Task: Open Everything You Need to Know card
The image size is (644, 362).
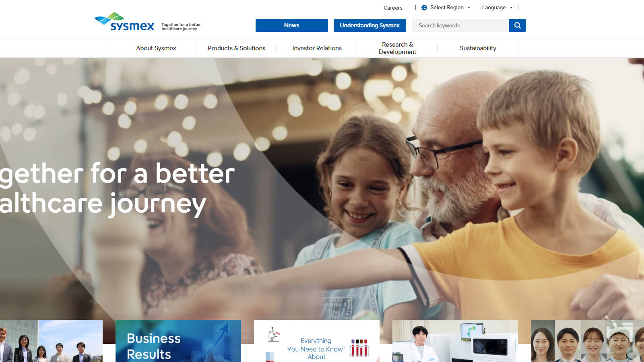Action: (317, 341)
